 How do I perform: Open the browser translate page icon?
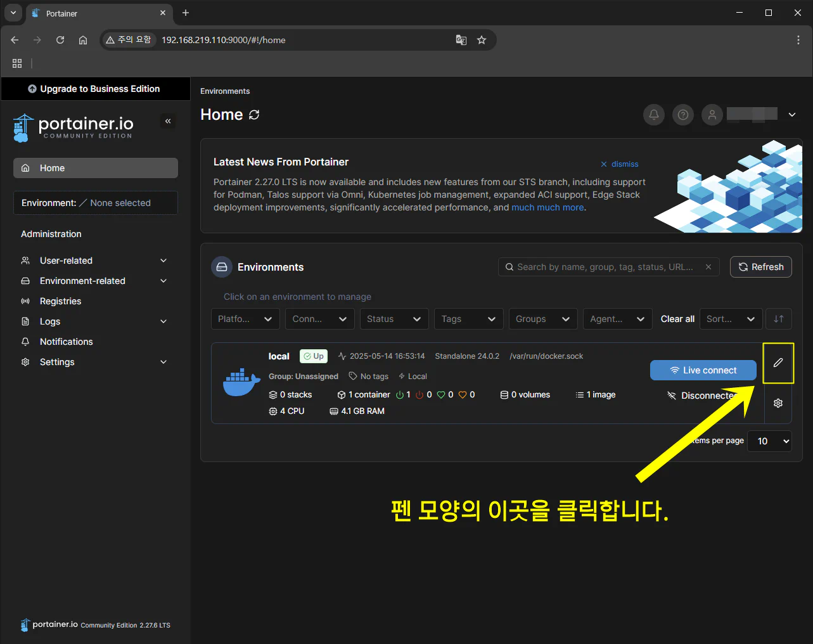tap(461, 40)
